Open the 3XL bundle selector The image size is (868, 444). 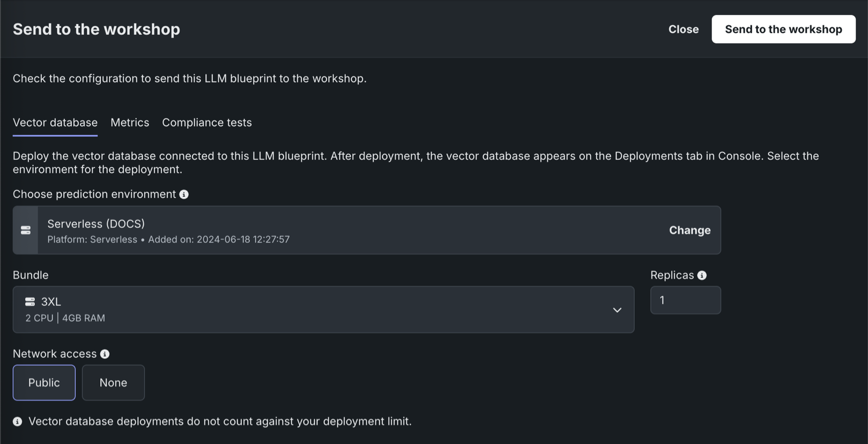pyautogui.click(x=322, y=310)
